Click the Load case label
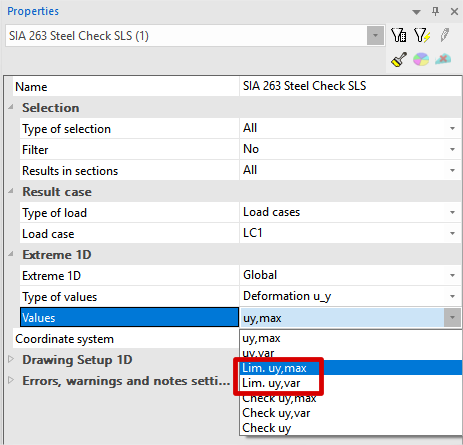Image resolution: width=463 pixels, height=445 pixels. coord(48,234)
